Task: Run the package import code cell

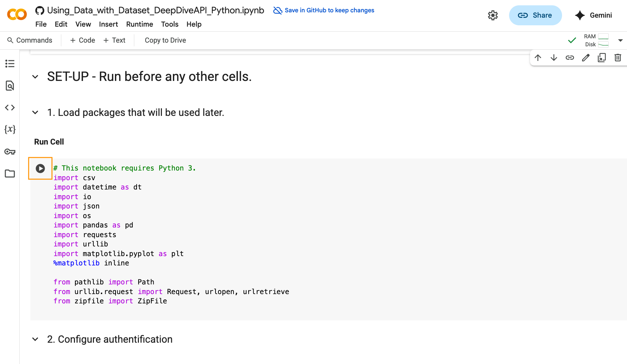Action: 40,169
